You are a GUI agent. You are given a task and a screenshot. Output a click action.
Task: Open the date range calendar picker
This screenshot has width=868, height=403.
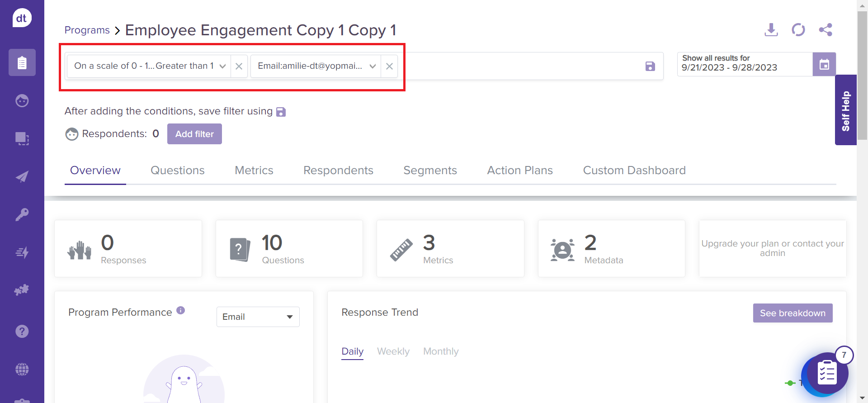coord(824,64)
